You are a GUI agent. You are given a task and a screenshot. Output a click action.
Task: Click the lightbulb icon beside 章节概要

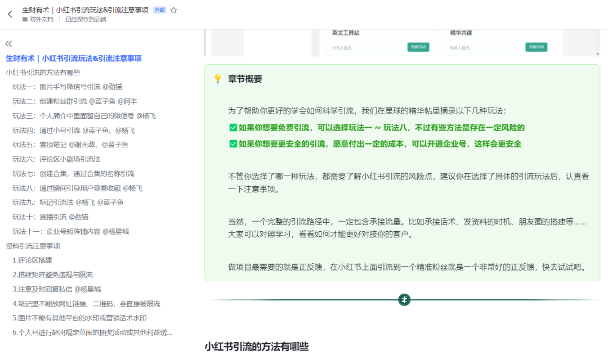click(x=218, y=79)
